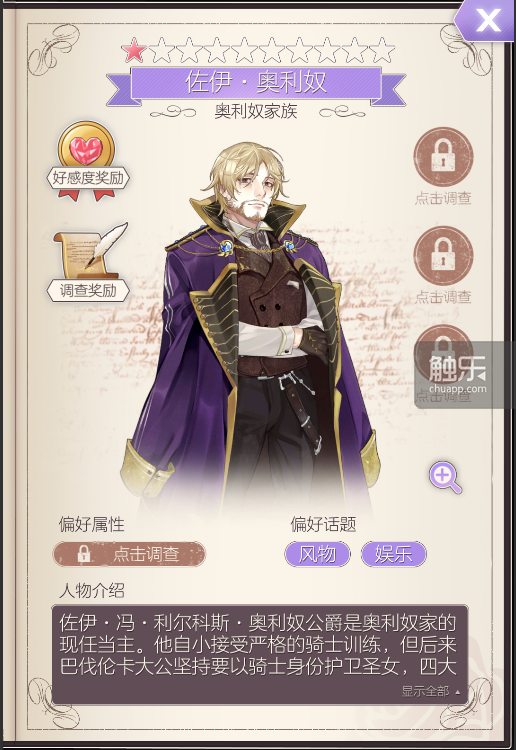This screenshot has height=750, width=516.
Task: Click the last empty star in the rating row
Action: (383, 51)
